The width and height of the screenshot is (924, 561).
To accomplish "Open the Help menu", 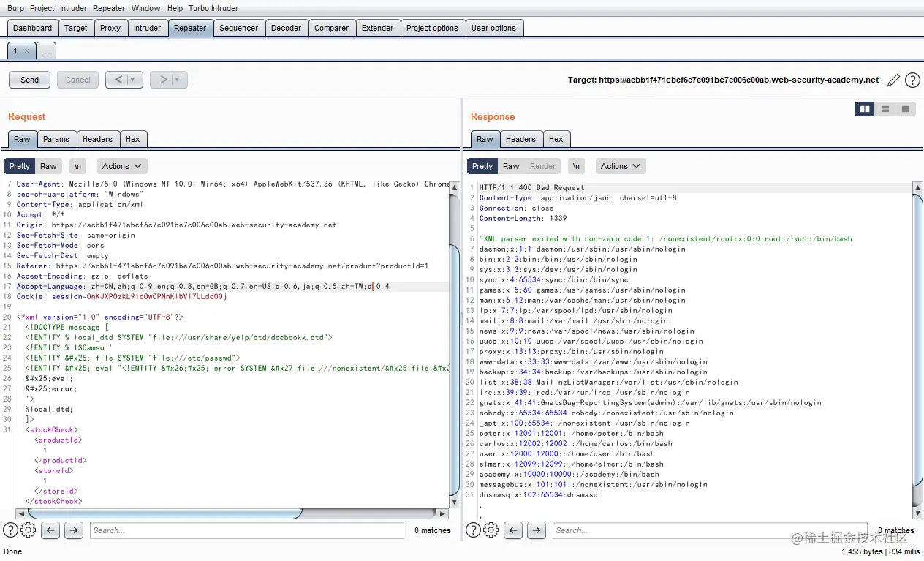I will coord(175,8).
